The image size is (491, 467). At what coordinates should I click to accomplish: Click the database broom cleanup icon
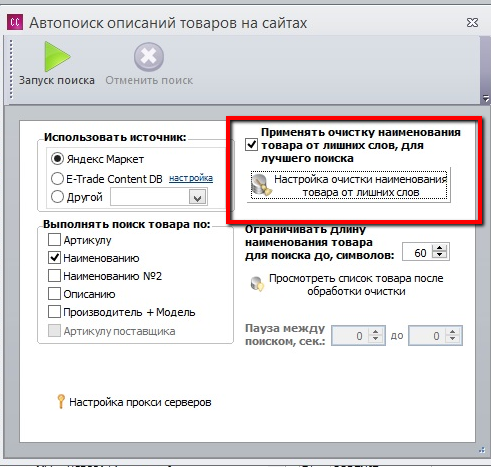(x=261, y=185)
